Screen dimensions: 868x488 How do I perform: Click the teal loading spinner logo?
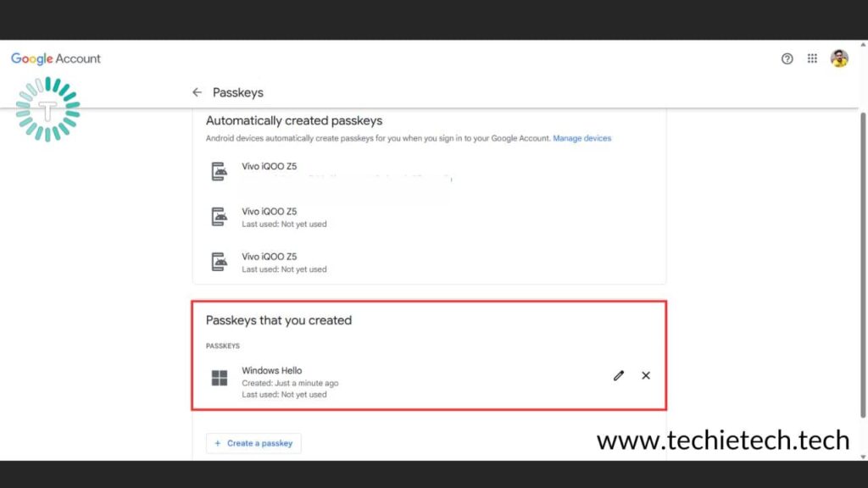[x=48, y=110]
